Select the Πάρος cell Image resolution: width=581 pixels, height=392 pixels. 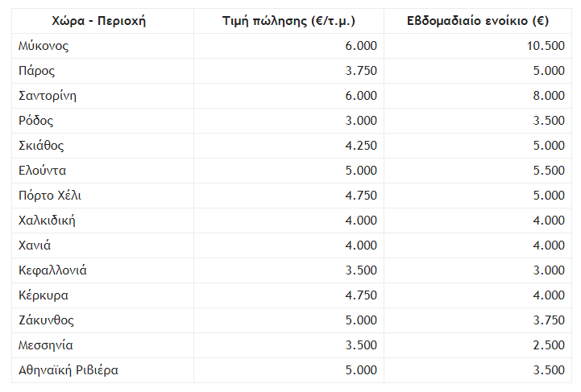point(36,71)
